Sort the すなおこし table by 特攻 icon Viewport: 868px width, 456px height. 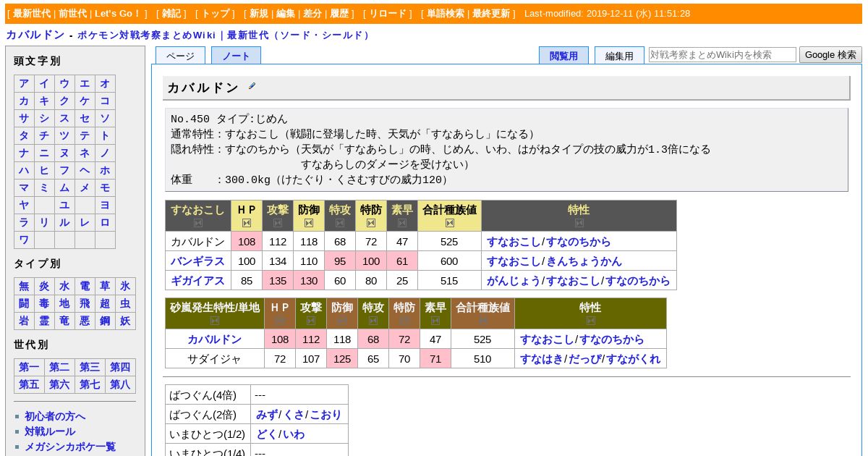point(340,223)
